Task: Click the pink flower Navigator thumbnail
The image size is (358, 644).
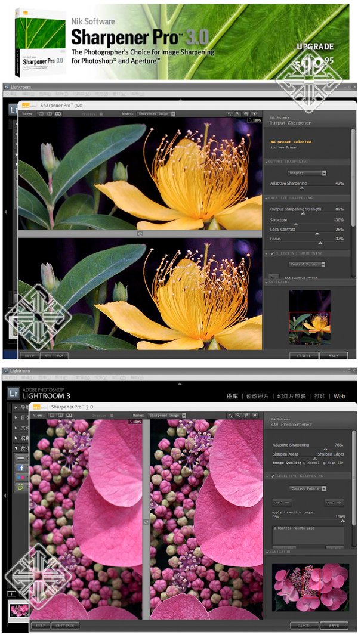Action: point(310,587)
